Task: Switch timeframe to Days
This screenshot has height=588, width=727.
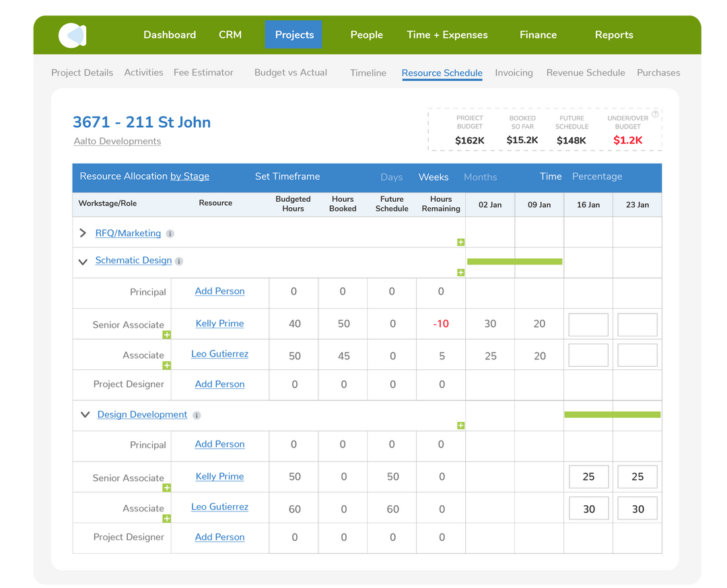Action: tap(392, 177)
